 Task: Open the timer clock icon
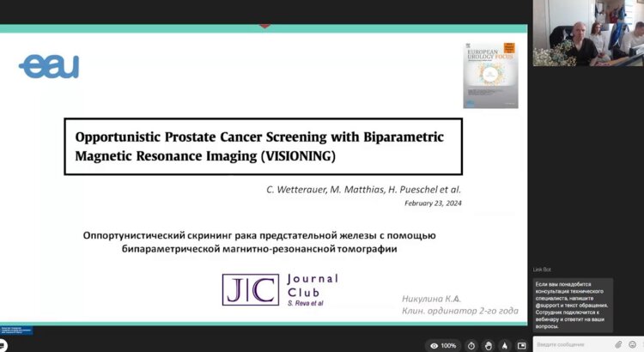(471, 345)
